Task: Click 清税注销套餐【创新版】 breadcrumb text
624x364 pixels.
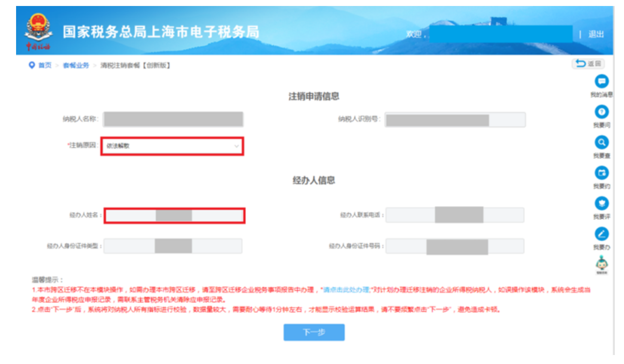Action: point(135,65)
